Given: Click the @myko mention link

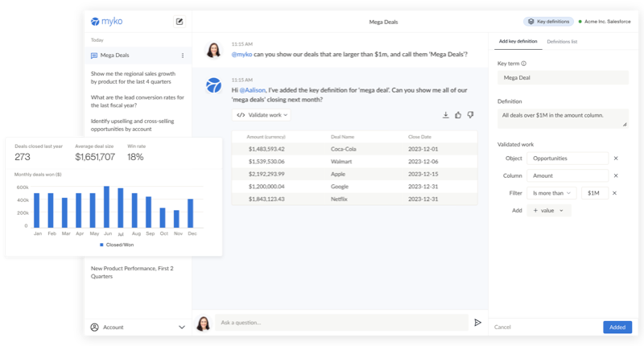Looking at the screenshot, I should [242, 54].
